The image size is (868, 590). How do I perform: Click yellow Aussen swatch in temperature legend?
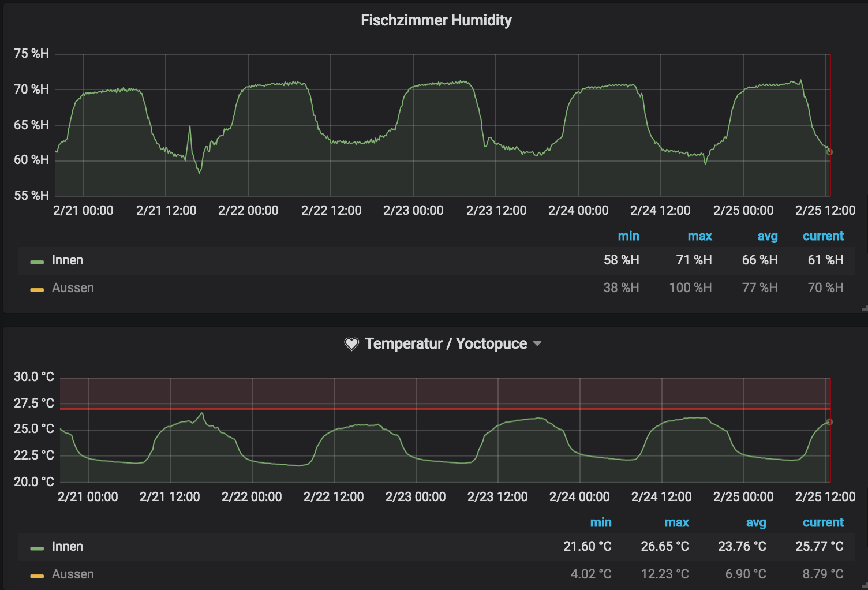[37, 576]
